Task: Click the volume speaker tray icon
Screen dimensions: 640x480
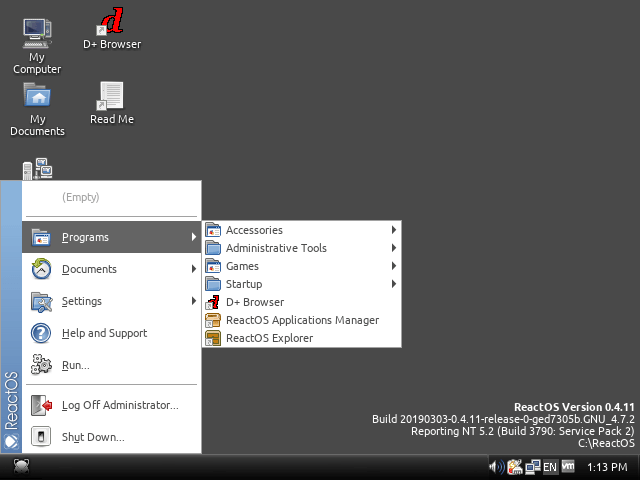Action: [x=497, y=467]
